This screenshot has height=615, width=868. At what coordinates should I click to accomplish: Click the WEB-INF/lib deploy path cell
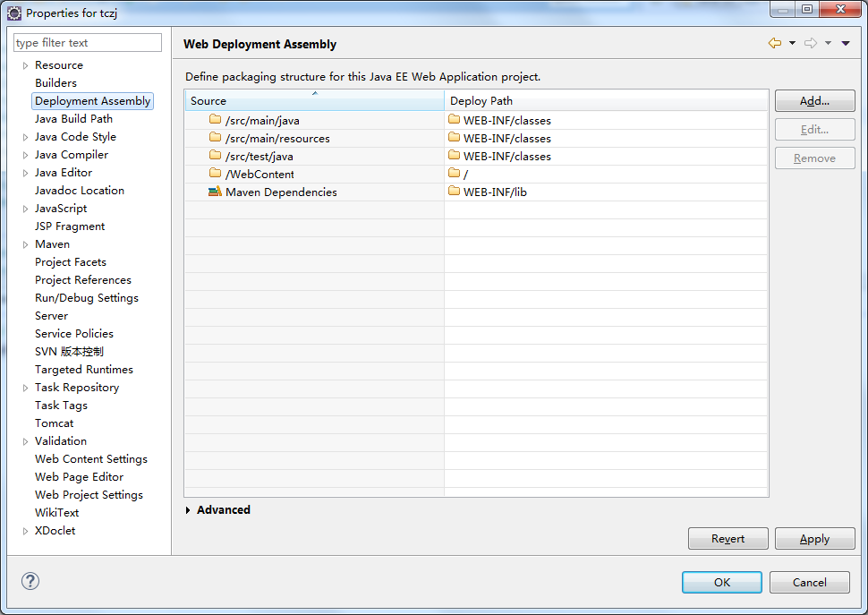coord(606,192)
